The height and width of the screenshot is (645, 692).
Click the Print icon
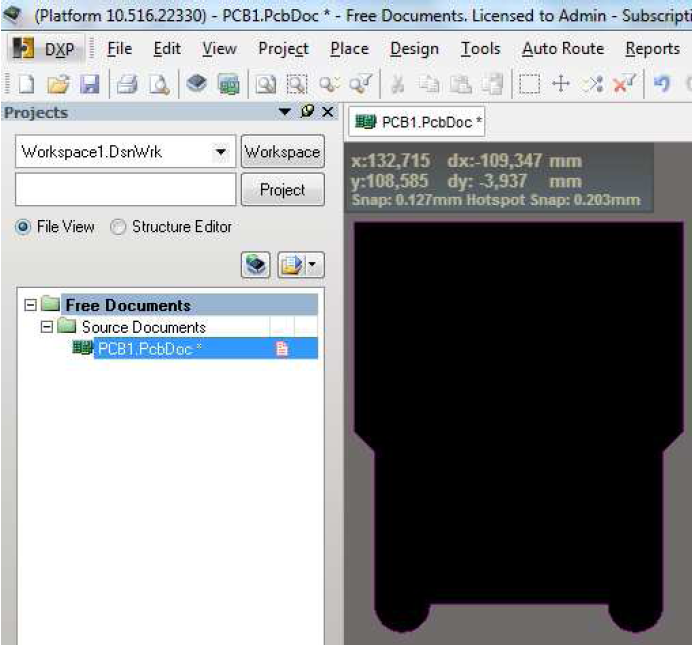click(127, 84)
